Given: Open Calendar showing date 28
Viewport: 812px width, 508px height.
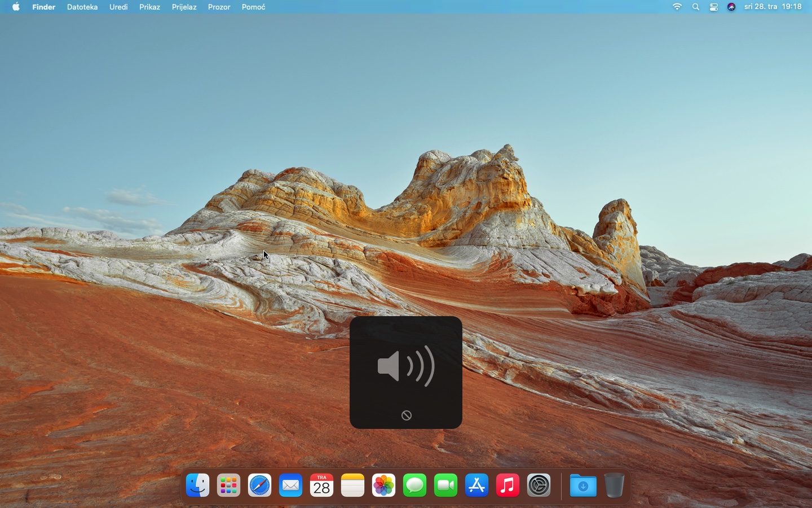Looking at the screenshot, I should click(322, 485).
